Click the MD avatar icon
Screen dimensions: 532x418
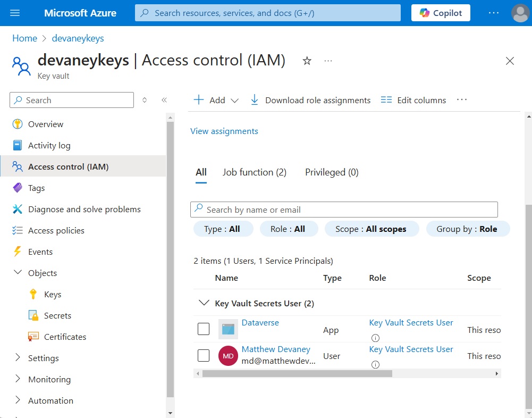tap(228, 356)
